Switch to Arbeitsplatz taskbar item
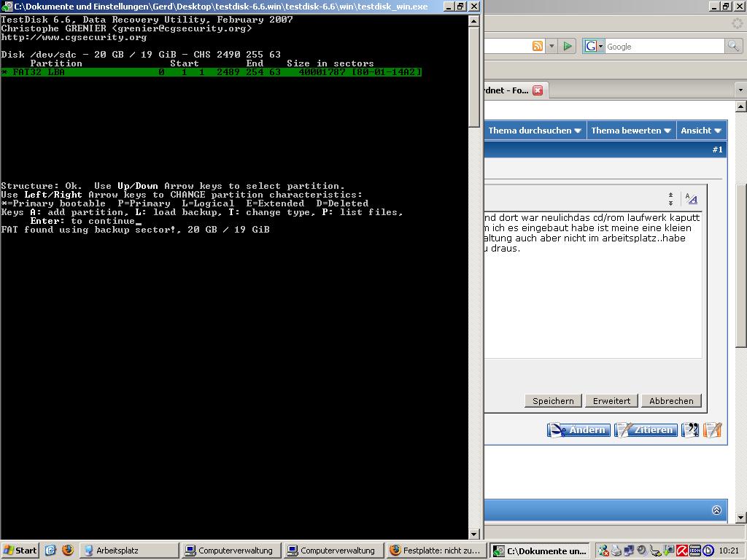 [x=128, y=551]
